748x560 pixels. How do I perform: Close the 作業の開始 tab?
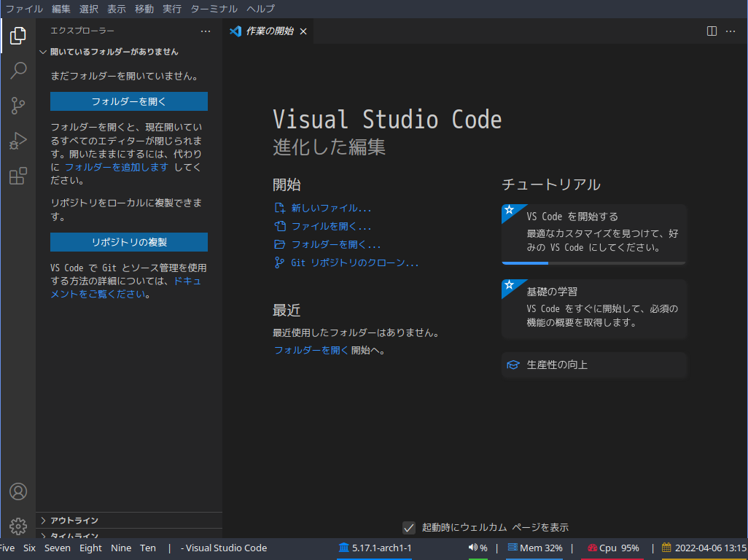pyautogui.click(x=303, y=31)
